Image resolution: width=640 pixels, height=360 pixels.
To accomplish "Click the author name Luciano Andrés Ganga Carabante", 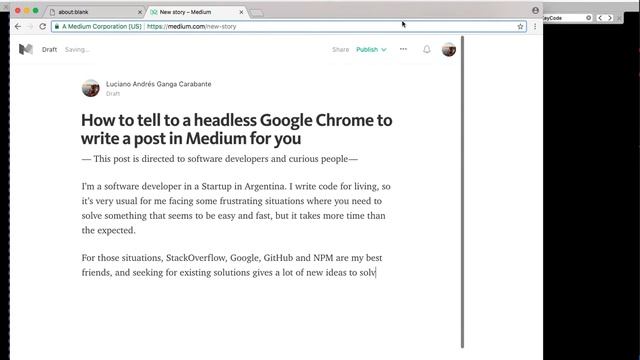I will click(x=159, y=84).
